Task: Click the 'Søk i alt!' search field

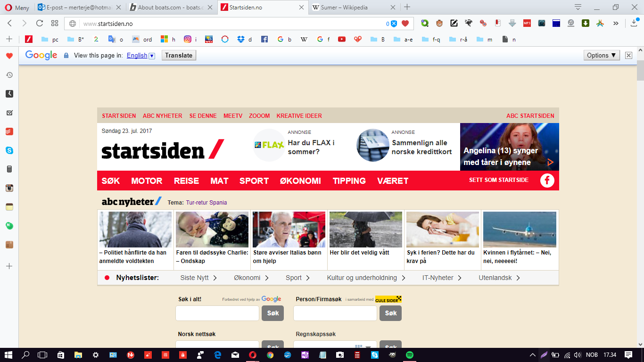Action: click(x=217, y=313)
